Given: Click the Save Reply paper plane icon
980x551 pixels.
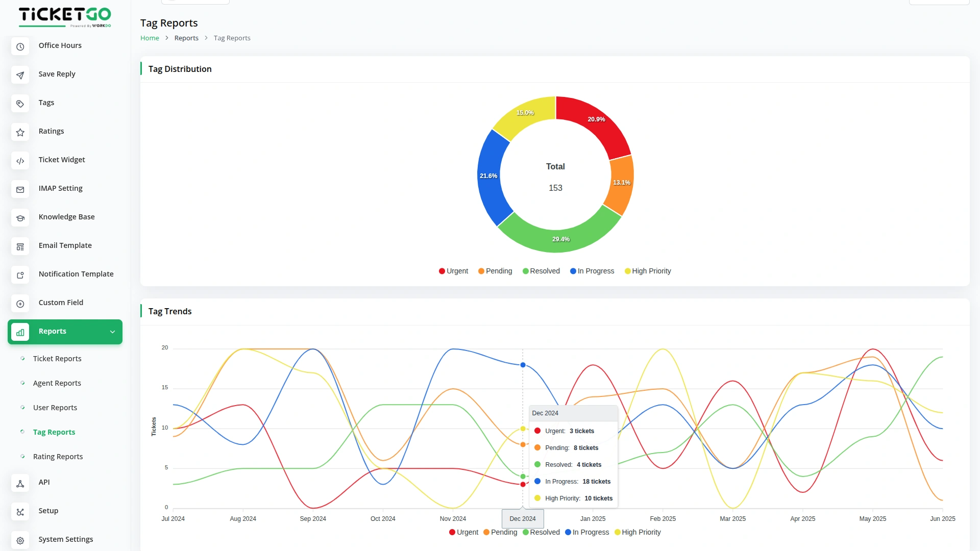Looking at the screenshot, I should [x=20, y=75].
